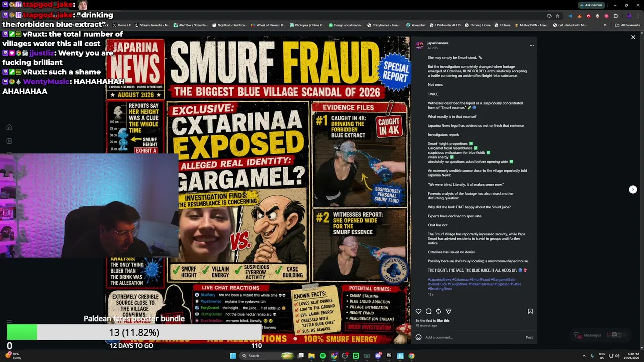Open the TTS.Monster AI TTS bookmark
The image size is (644, 362).
(x=444, y=25)
